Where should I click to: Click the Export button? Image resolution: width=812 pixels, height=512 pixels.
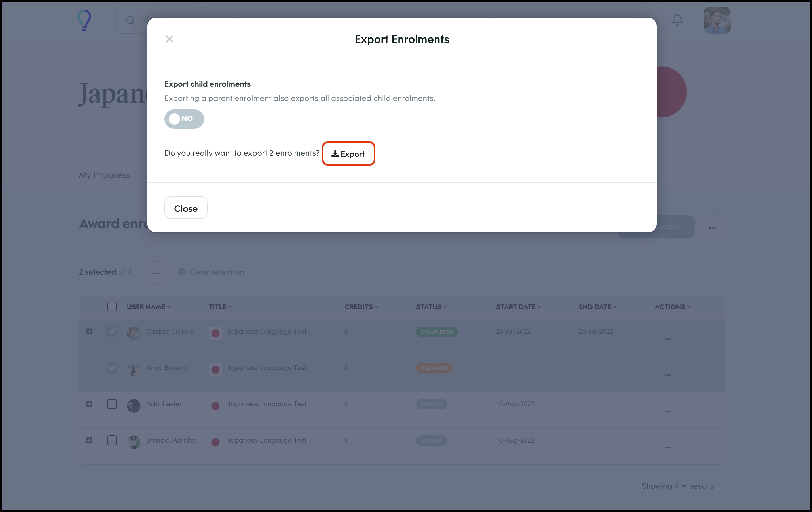pos(348,154)
